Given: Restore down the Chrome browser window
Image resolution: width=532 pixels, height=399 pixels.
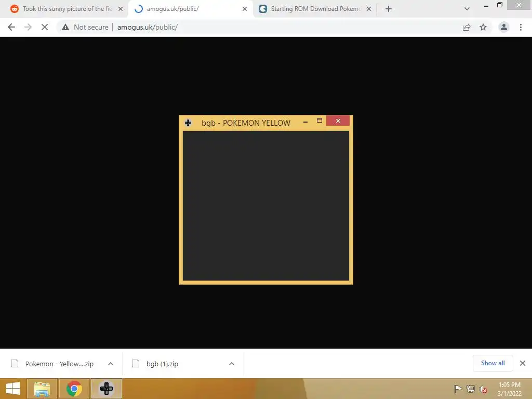Looking at the screenshot, I should coord(499,5).
